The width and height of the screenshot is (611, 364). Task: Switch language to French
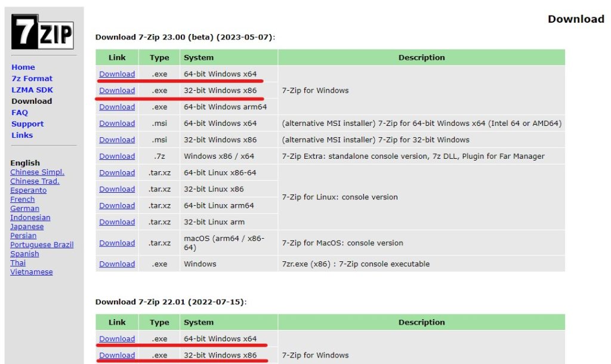click(x=22, y=199)
